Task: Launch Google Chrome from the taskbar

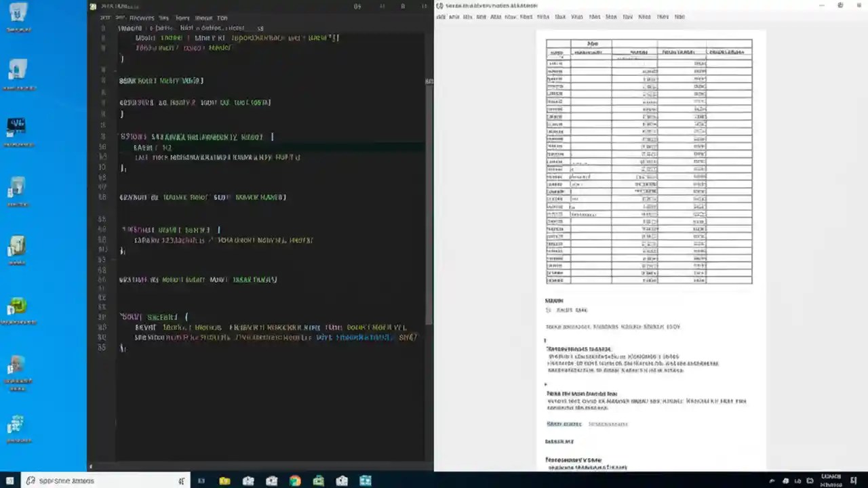Action: (294, 481)
